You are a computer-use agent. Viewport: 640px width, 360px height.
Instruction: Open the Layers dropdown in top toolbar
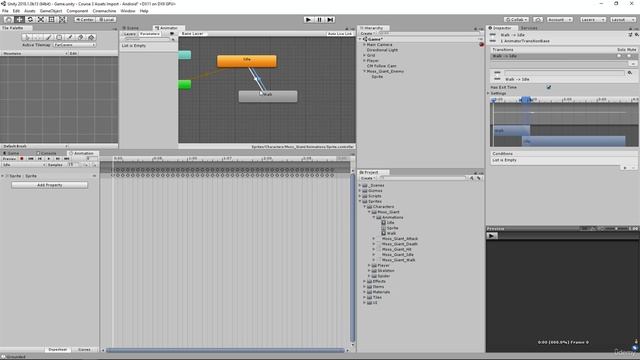click(592, 20)
